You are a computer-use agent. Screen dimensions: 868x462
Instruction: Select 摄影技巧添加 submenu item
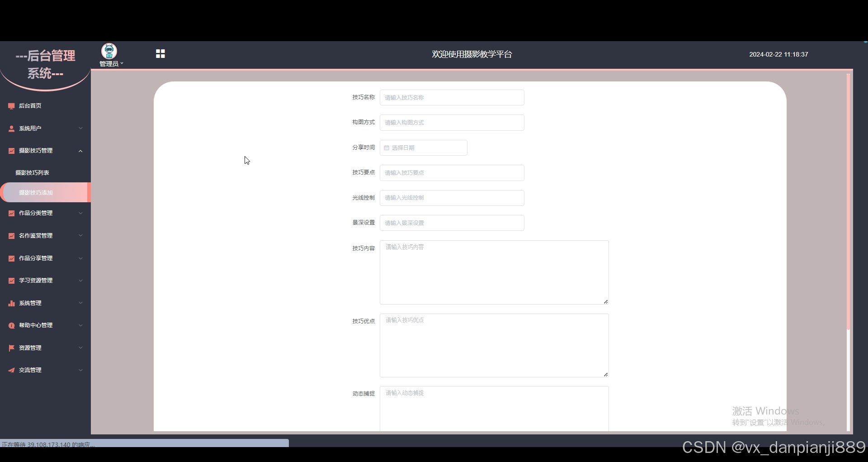(45, 192)
